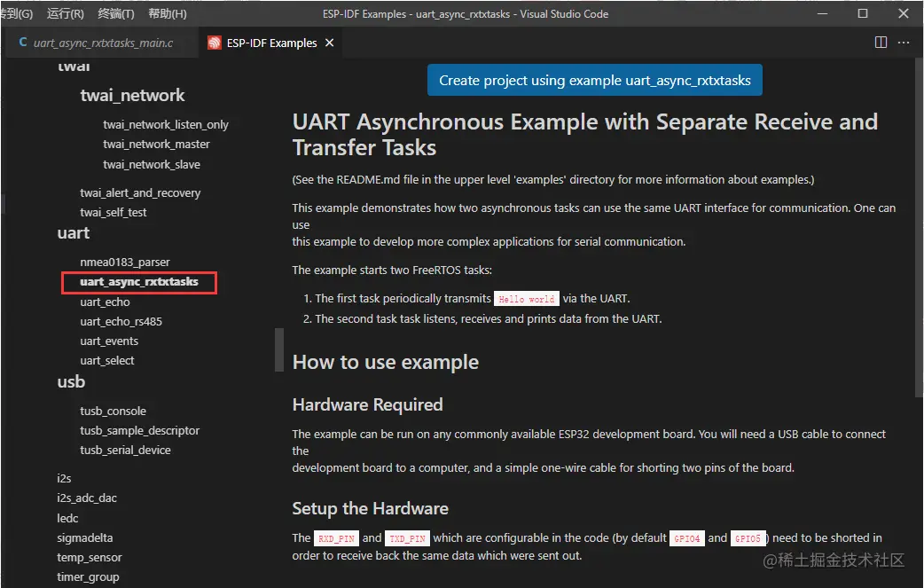Click the RXD_PIN inline code

point(336,538)
